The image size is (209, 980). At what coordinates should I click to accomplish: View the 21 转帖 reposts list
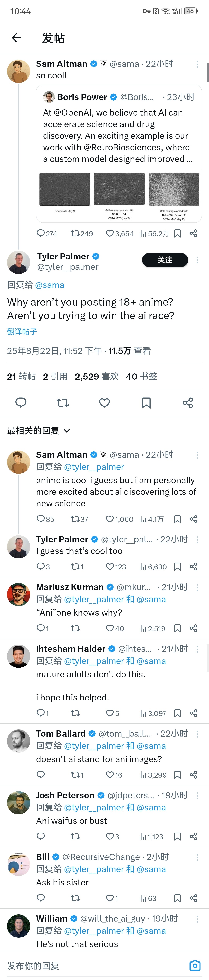[21, 376]
